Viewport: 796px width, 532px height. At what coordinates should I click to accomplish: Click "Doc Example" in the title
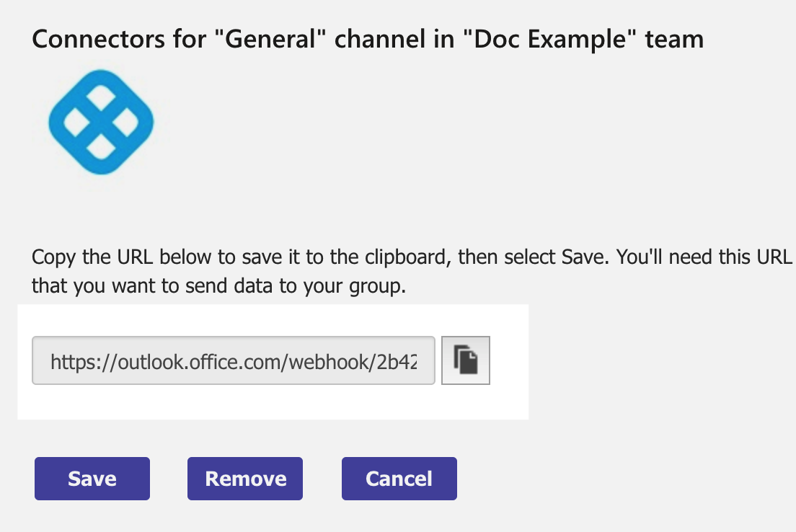[x=550, y=39]
